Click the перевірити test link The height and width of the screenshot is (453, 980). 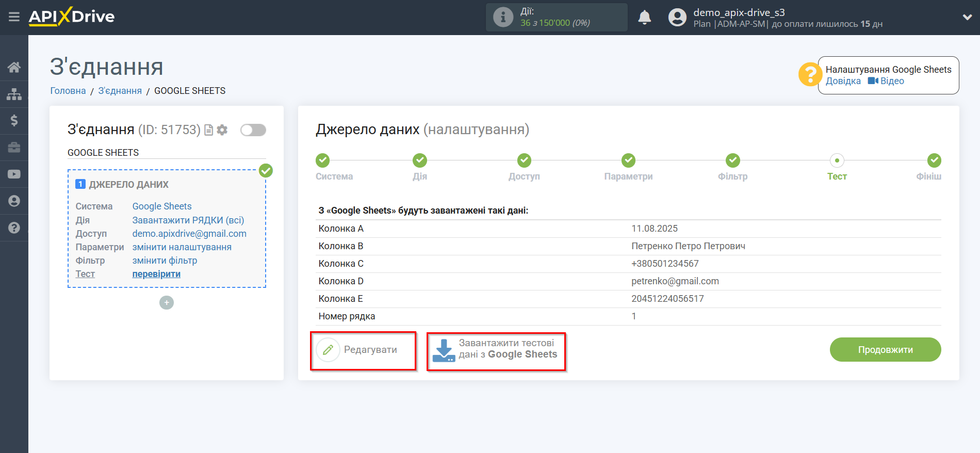pos(156,274)
